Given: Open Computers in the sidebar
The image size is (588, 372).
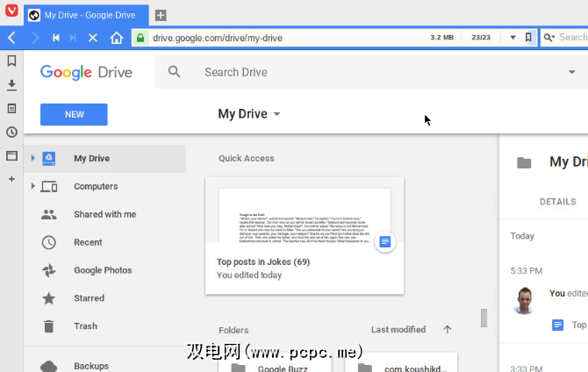Looking at the screenshot, I should (96, 186).
